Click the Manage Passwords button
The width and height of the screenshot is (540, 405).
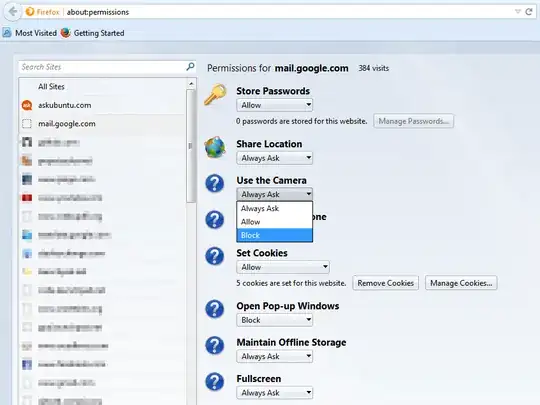pos(413,121)
